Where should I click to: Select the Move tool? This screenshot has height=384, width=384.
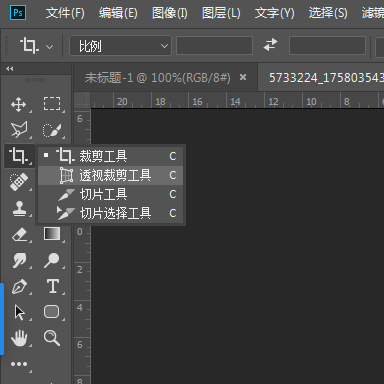pos(19,104)
